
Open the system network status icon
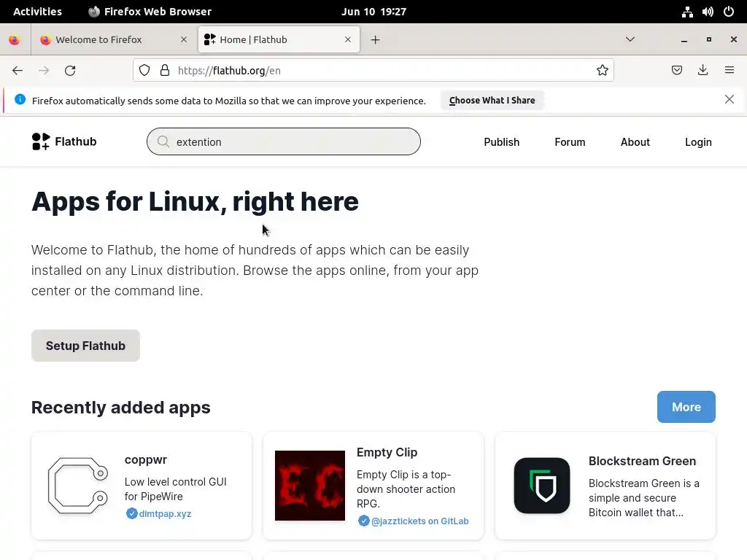[x=687, y=12]
